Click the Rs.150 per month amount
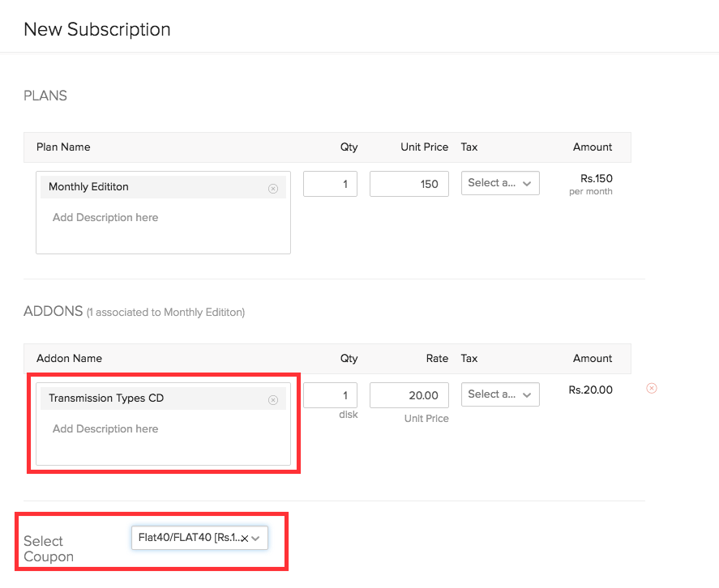 (x=596, y=178)
